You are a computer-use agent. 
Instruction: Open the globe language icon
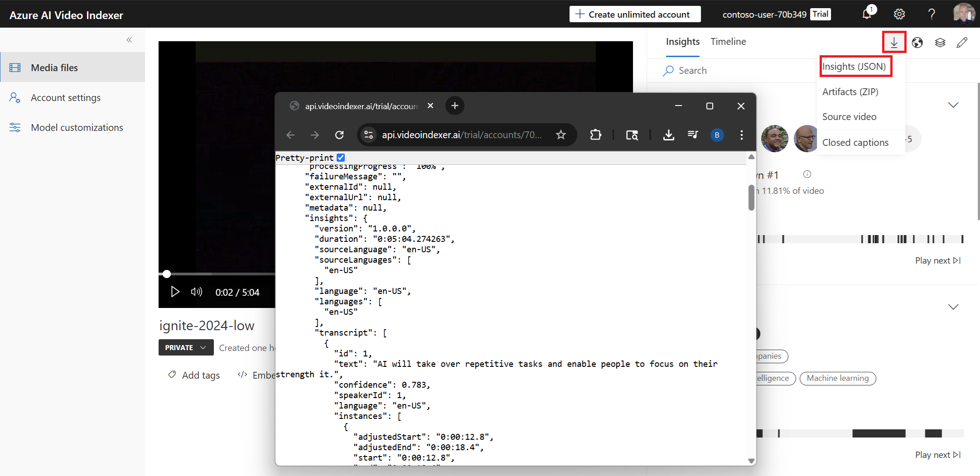click(917, 43)
